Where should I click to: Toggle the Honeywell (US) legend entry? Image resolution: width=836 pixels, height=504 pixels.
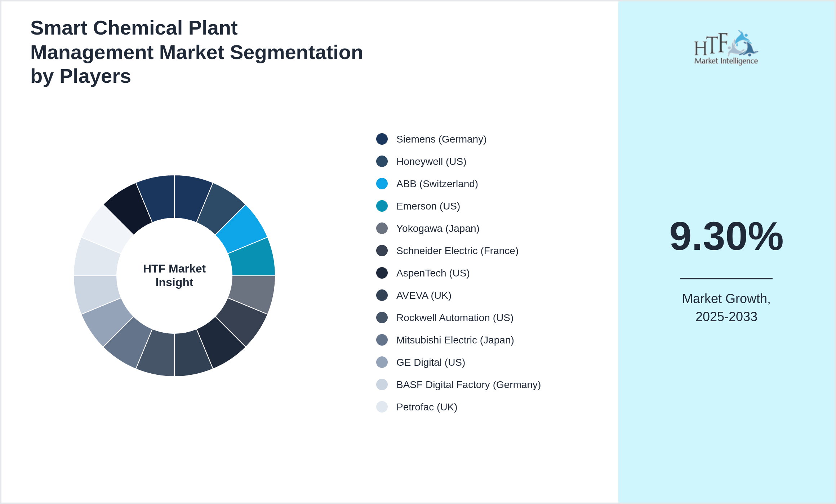click(431, 162)
